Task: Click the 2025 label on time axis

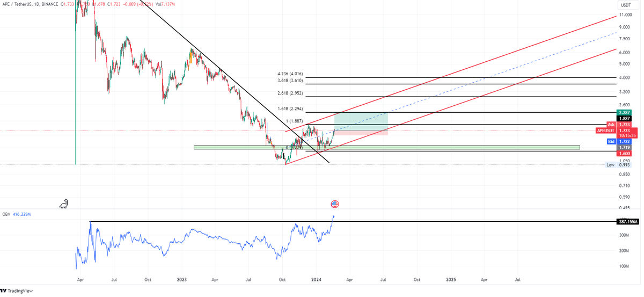Action: click(x=451, y=280)
